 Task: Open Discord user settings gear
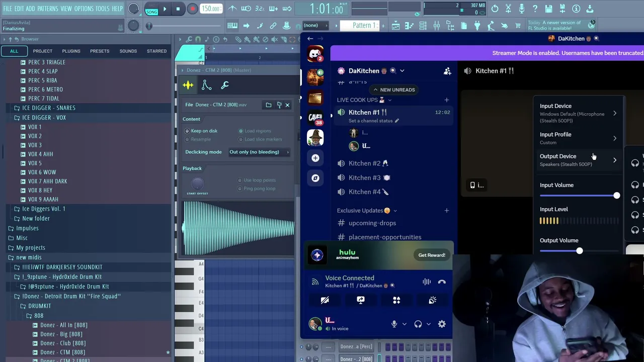tap(442, 324)
